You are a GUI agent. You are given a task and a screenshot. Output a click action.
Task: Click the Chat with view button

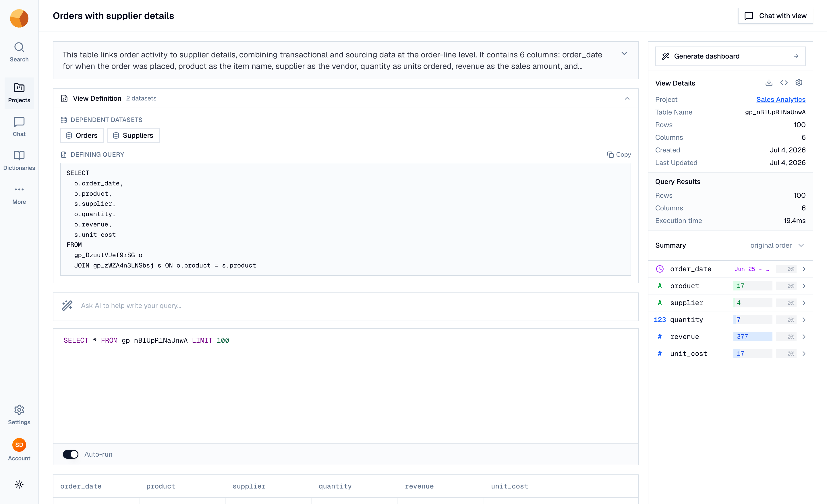[775, 16]
